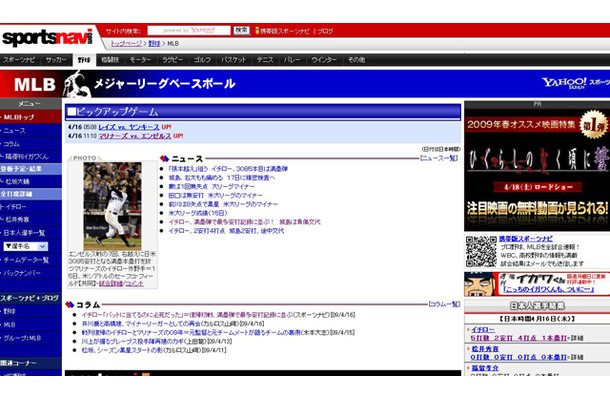Open イチロー in the Japanese player results panel
This screenshot has width=610, height=400.
[483, 330]
